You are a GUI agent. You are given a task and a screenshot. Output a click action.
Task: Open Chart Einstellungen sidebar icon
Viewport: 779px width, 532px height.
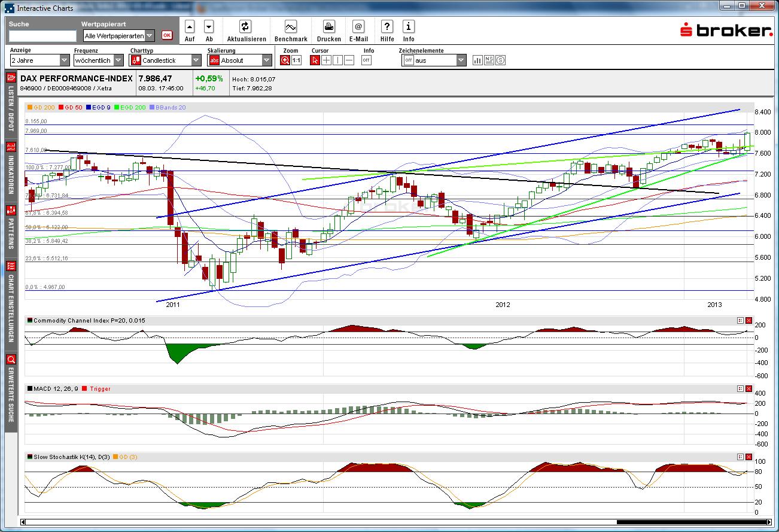(11, 265)
